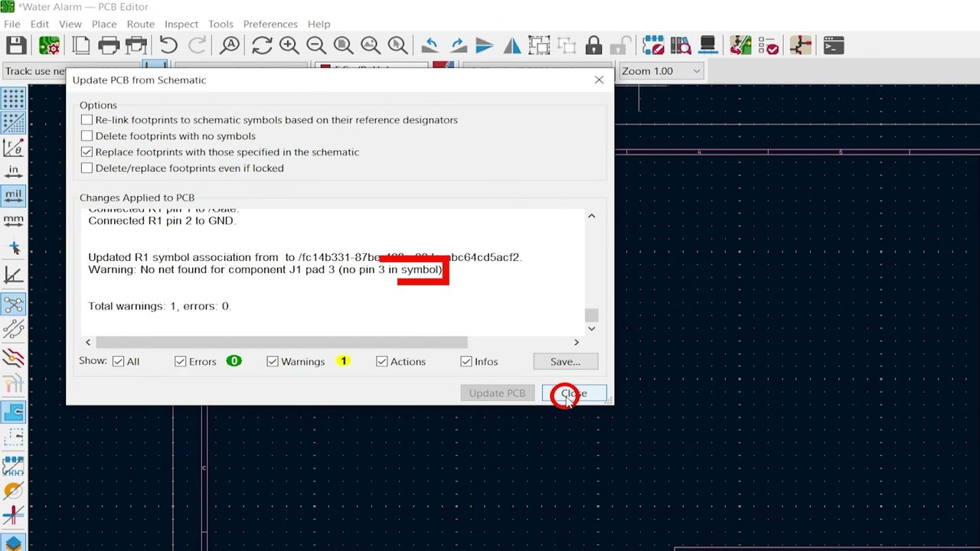Launch the 3D Viewer
Viewport: 980px width, 551px height.
708,46
